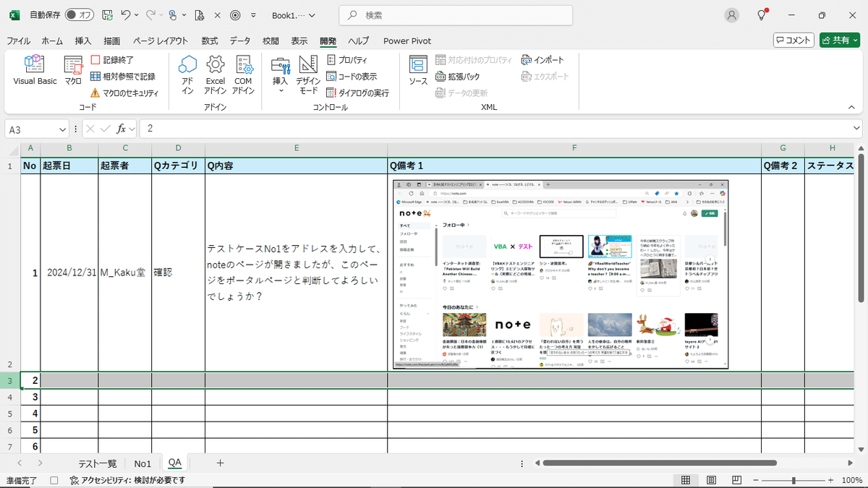
Task: Collapse the ribbon with the chevron
Action: 851,106
